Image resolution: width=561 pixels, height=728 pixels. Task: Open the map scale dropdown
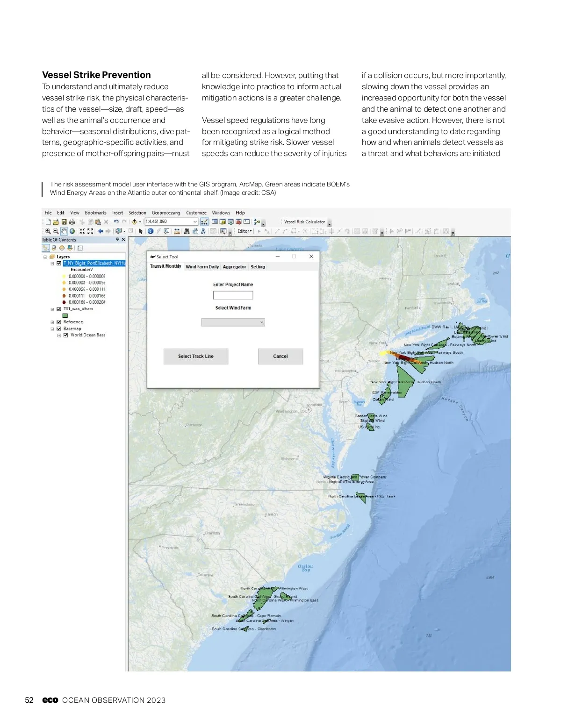pyautogui.click(x=195, y=222)
